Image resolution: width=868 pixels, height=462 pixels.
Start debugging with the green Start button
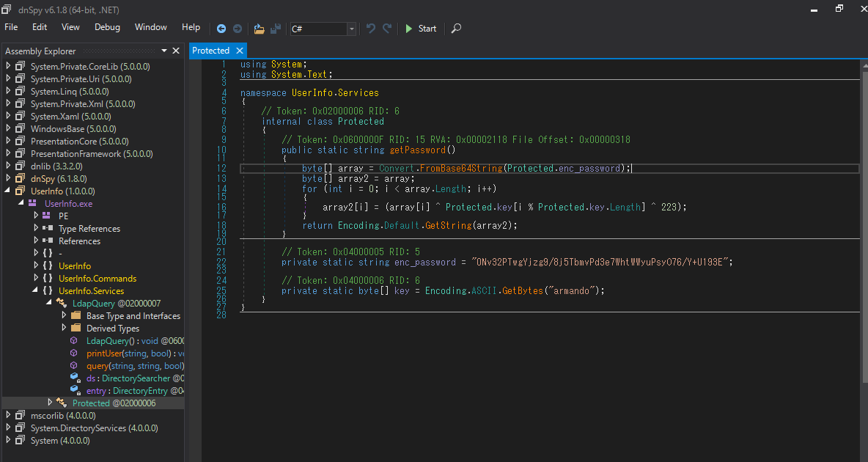[421, 29]
